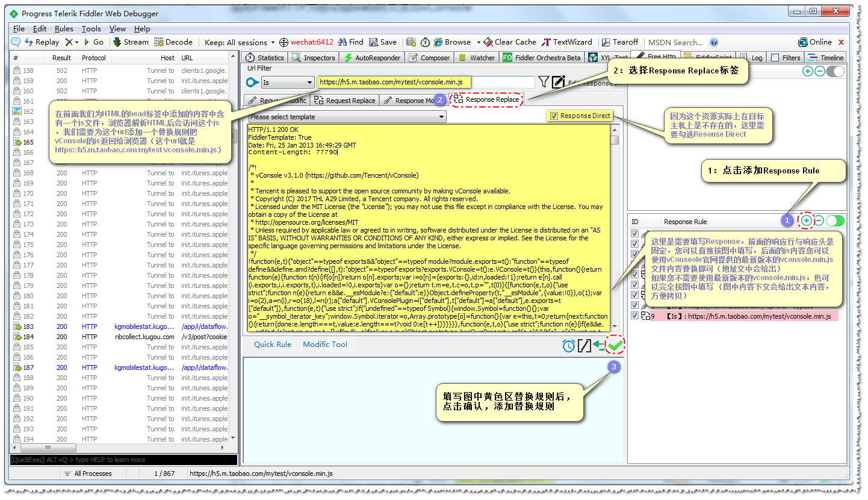The width and height of the screenshot is (868, 500).
Task: Open the 'Please select template' dropdown
Action: point(347,117)
